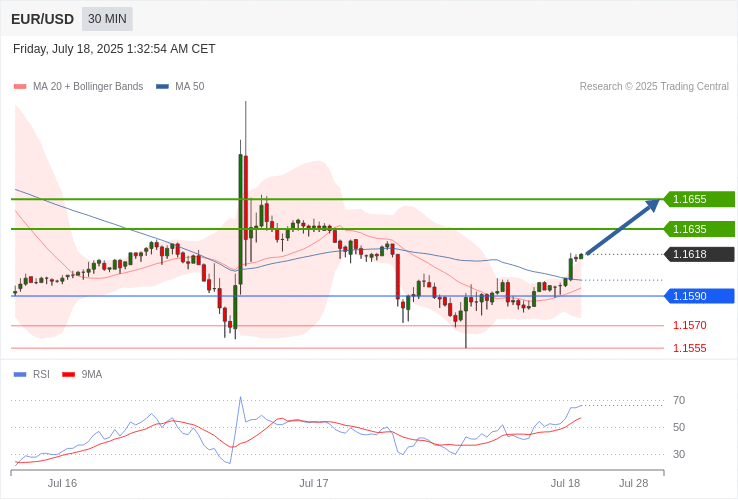Click the 9MA legend label
Viewport: 738px width, 500px height.
tap(92, 375)
